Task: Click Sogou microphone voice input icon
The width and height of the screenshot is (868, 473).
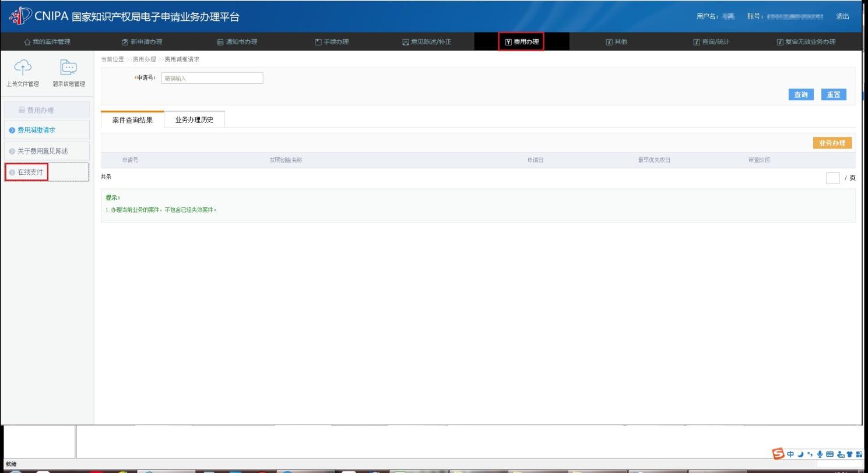Action: point(820,454)
